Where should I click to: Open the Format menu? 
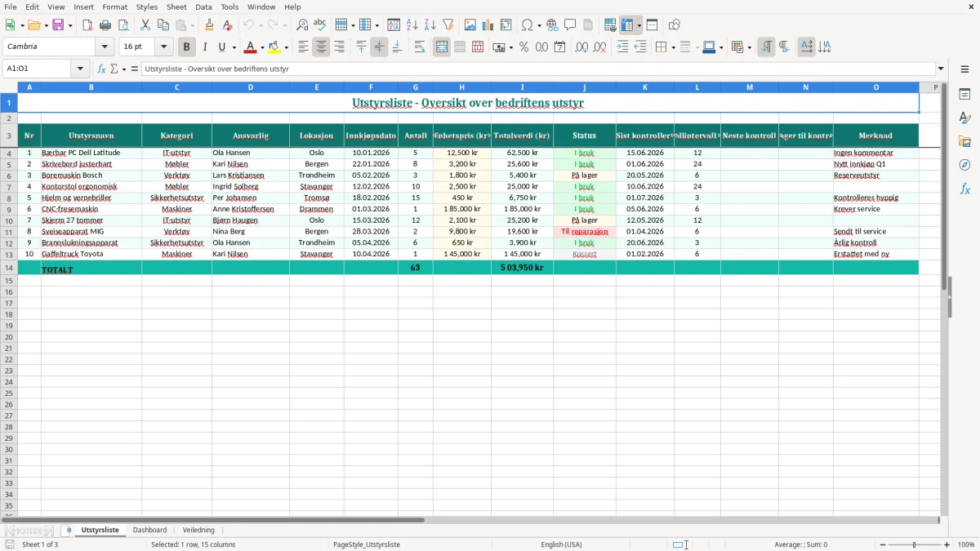coord(115,7)
